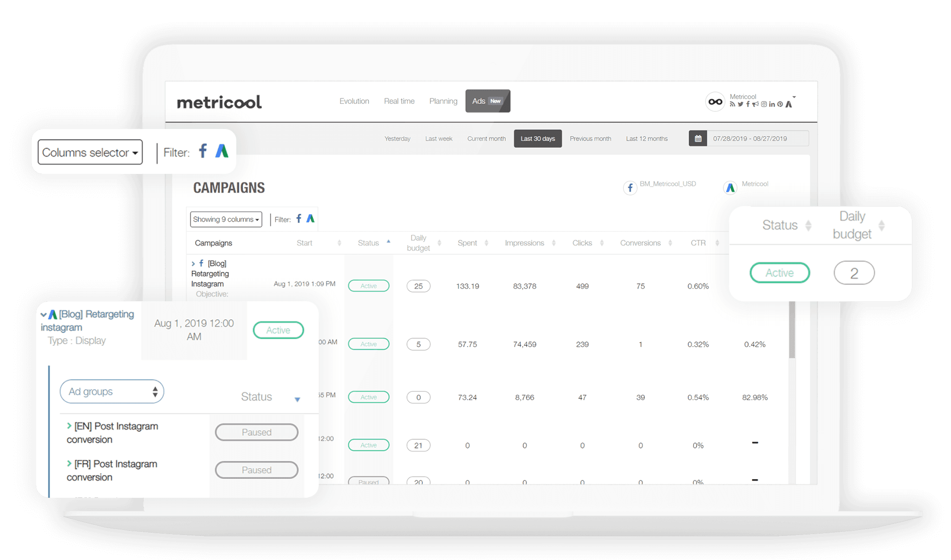Toggle Active status in 73.24 spent row
This screenshot has width=951, height=560.
tap(369, 397)
